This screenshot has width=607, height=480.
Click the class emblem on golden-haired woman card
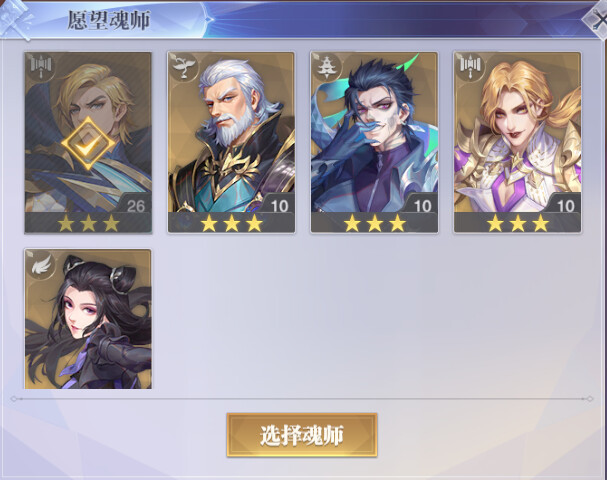(470, 67)
